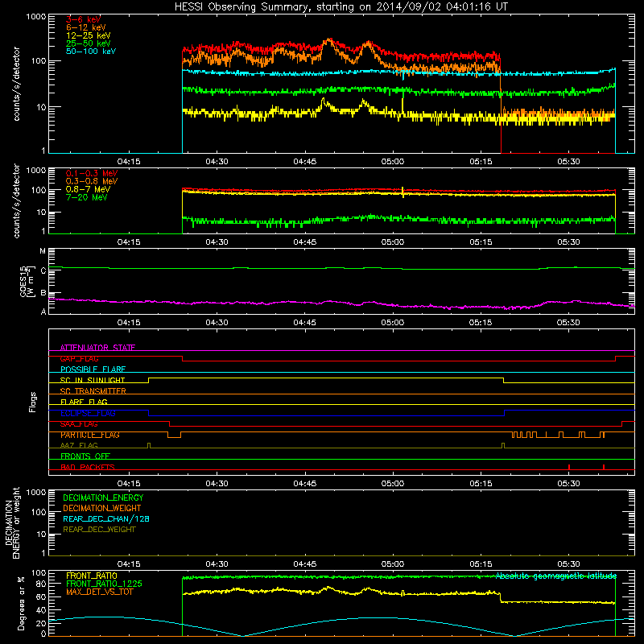Click 05:00 tick under the keV panel
Viewport: 644px width, 644px height.
pos(393,162)
